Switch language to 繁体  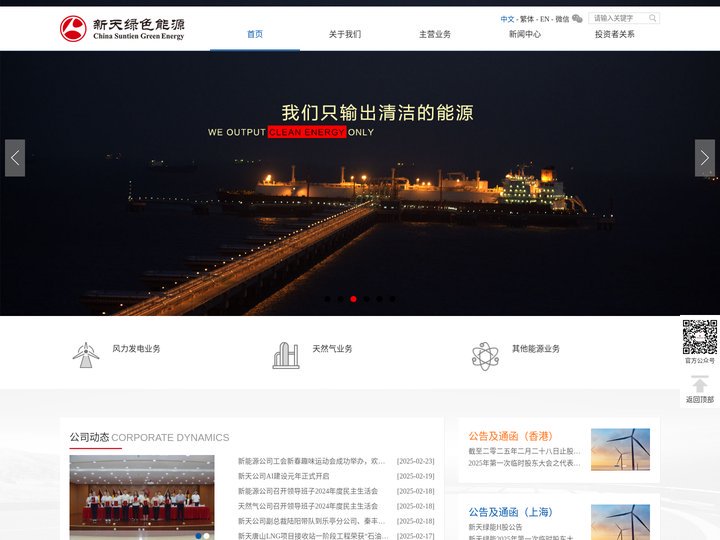[x=527, y=19]
